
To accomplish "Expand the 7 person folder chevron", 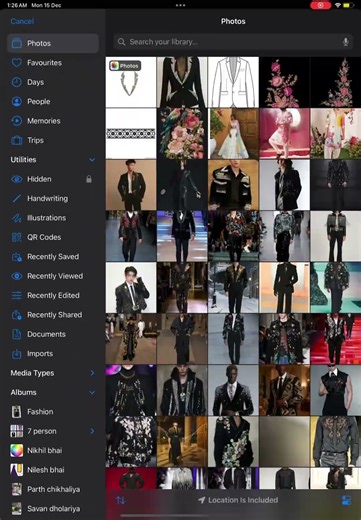I will 92,431.
